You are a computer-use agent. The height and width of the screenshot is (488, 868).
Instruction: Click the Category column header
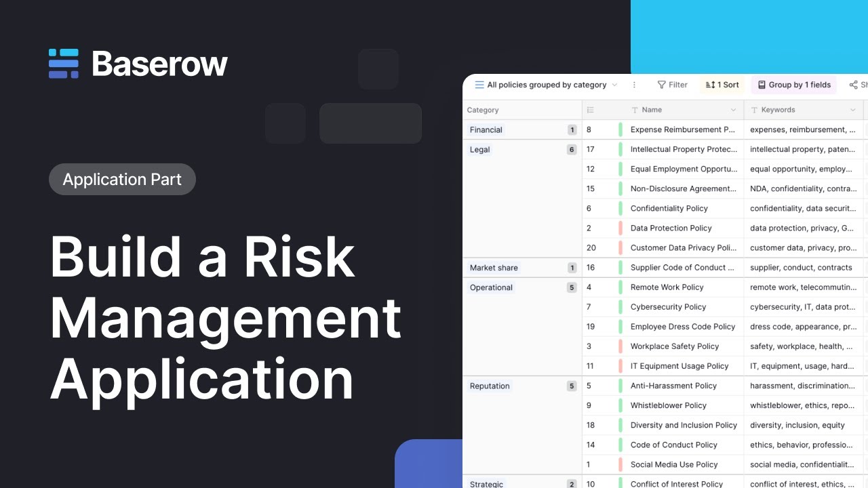coord(522,110)
